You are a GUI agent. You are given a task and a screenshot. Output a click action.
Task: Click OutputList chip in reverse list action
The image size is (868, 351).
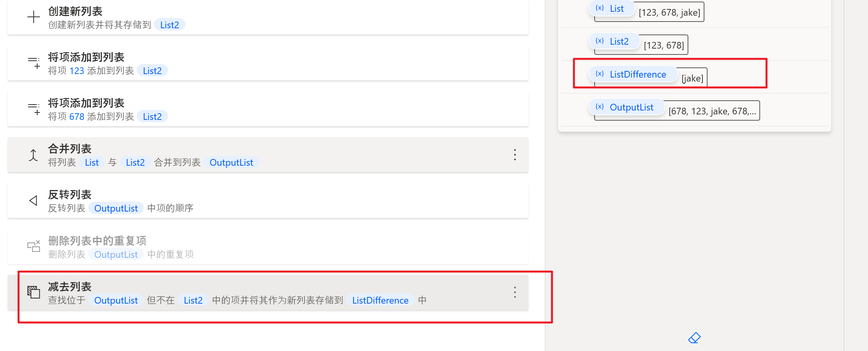click(116, 208)
